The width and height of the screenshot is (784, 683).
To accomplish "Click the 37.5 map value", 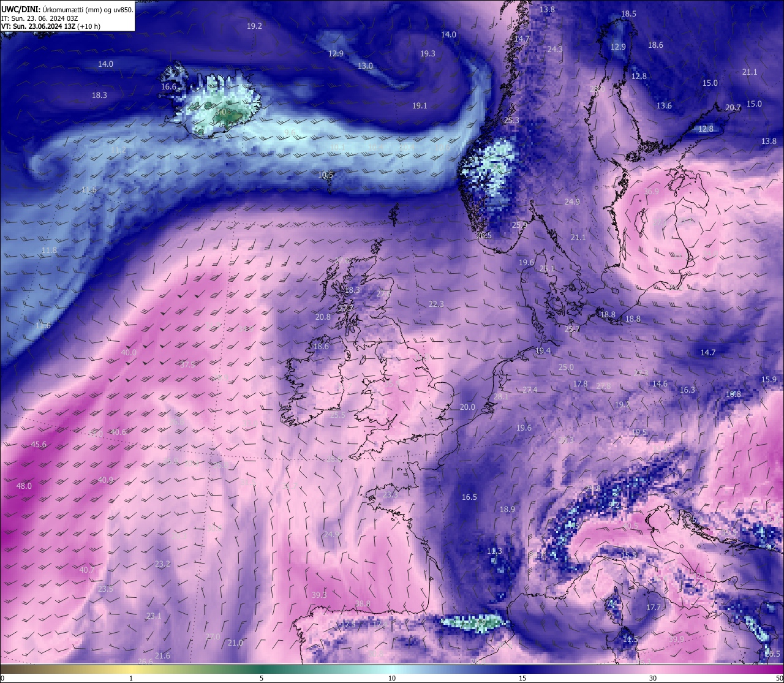I will 187,364.
